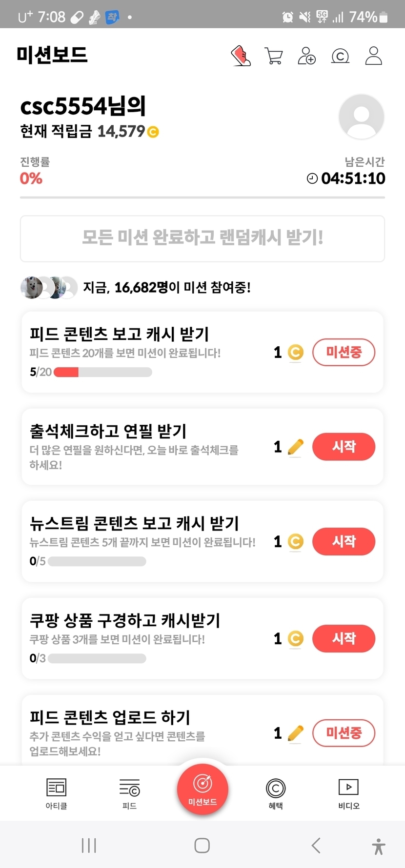This screenshot has width=405, height=868.
Task: Start the 뉴스트림 콘텐츠 mission
Action: click(x=344, y=541)
